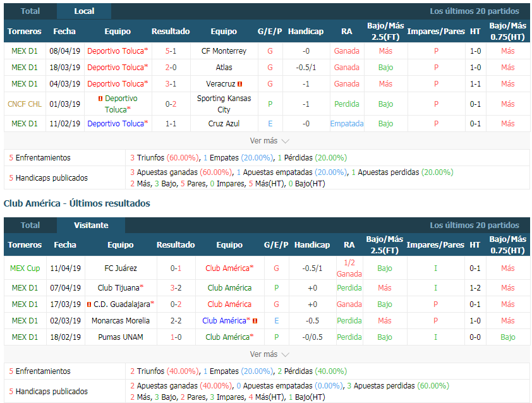Image resolution: width=532 pixels, height=403 pixels.
Task: Select the date 11/04/19
Action: point(66,268)
